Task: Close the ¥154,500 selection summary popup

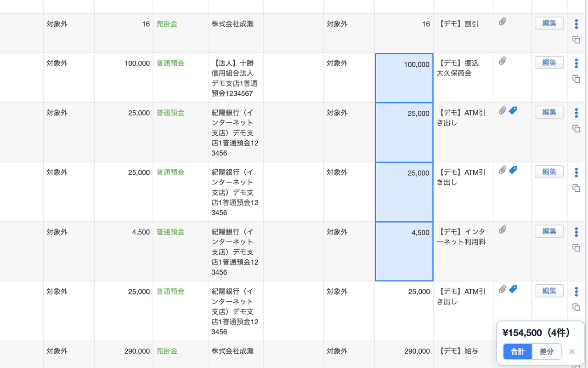Action: tap(571, 352)
